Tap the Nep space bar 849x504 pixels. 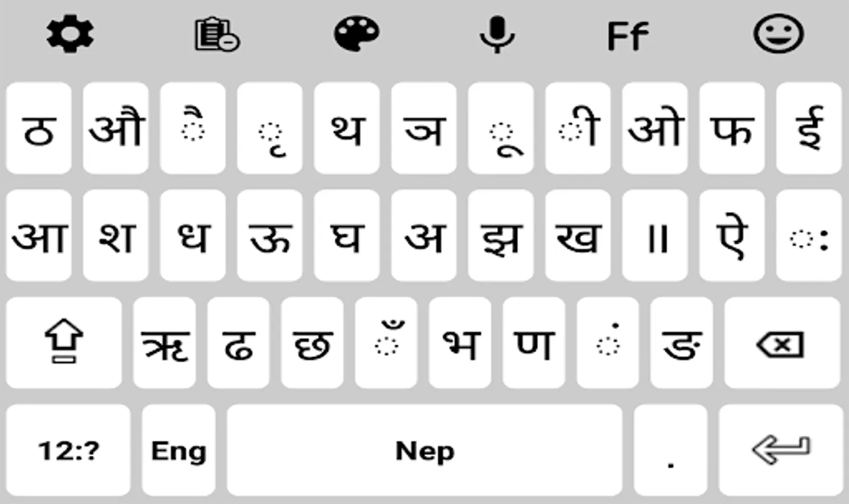pos(424,450)
